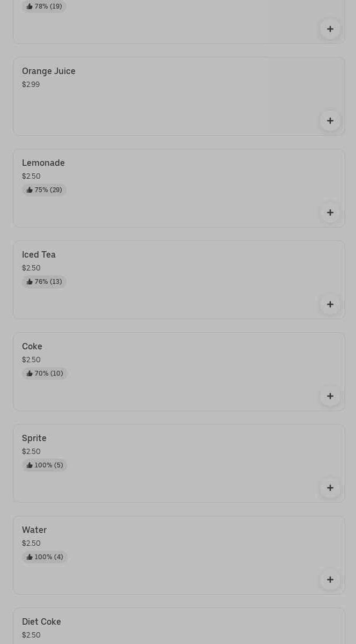This screenshot has width=356, height=644.
Task: Click Lemonade's 75% (29) rating badge
Action: click(44, 190)
